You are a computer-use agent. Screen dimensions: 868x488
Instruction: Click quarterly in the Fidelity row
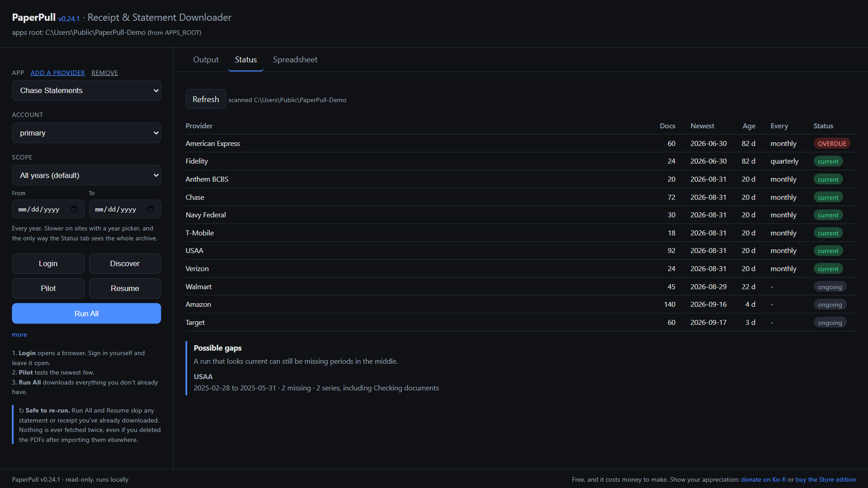784,161
